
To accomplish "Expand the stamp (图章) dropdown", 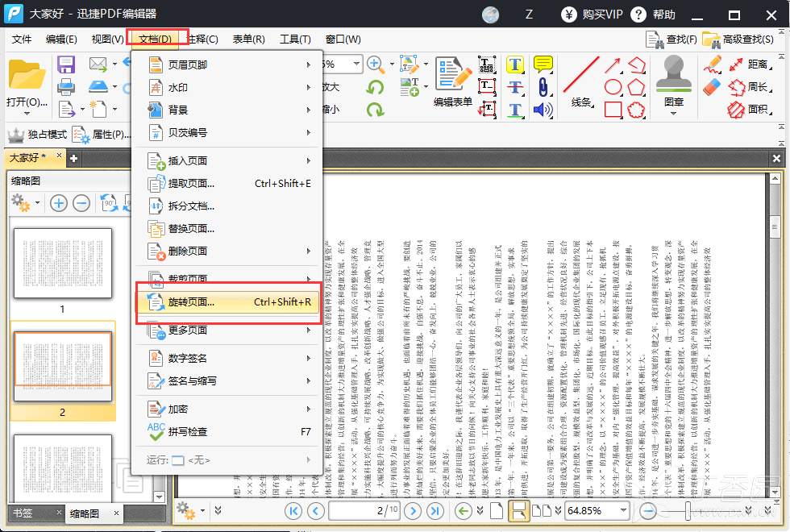I will [x=674, y=113].
